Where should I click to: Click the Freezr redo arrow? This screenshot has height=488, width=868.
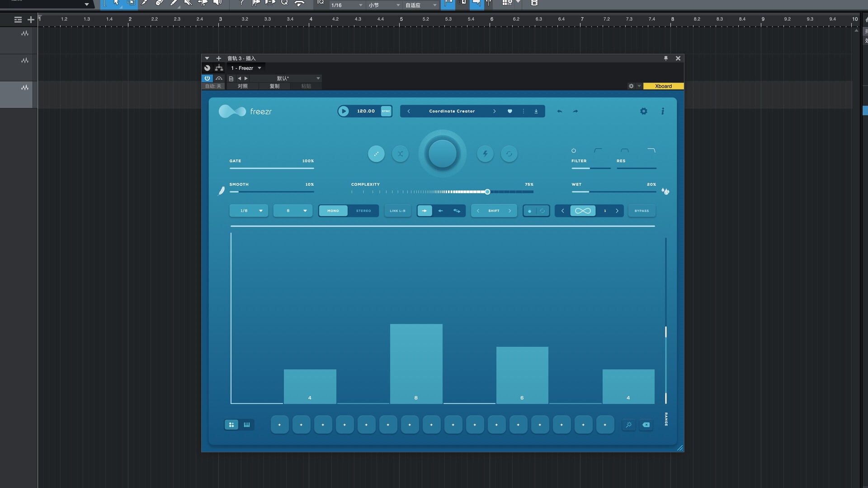coord(576,111)
